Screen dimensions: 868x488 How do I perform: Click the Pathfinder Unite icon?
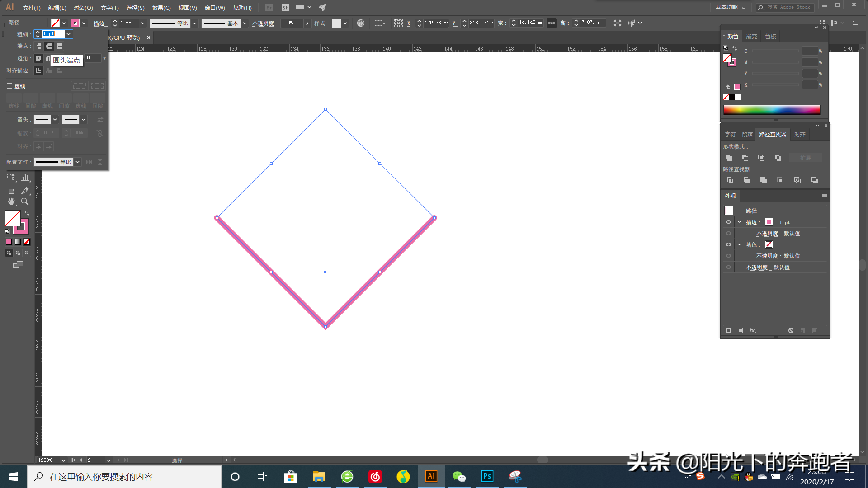[x=728, y=157]
